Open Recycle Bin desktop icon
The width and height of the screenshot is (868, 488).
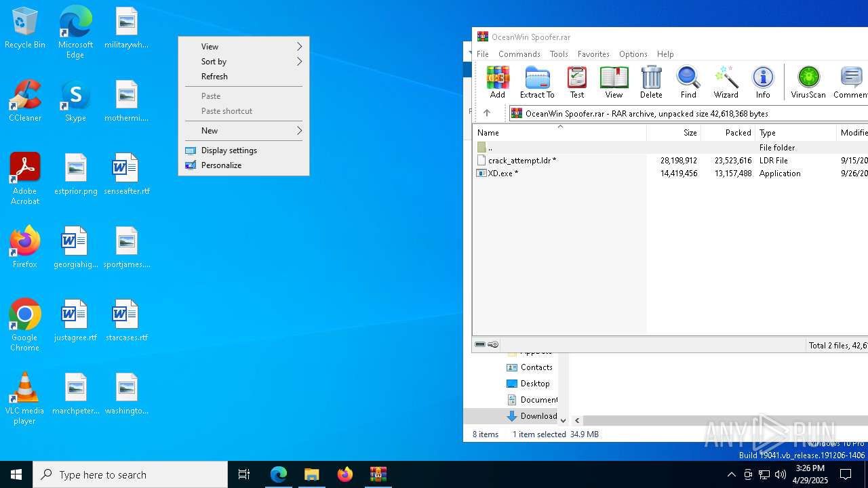coord(25,28)
